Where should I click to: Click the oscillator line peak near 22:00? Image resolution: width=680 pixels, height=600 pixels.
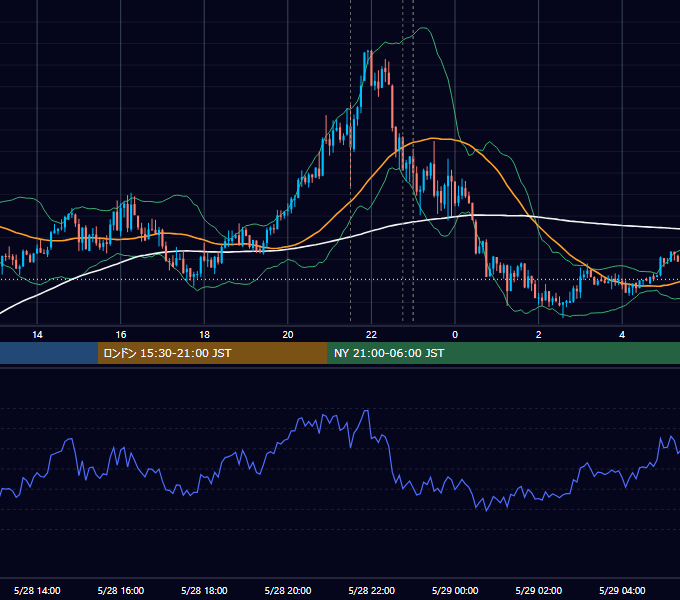click(367, 411)
